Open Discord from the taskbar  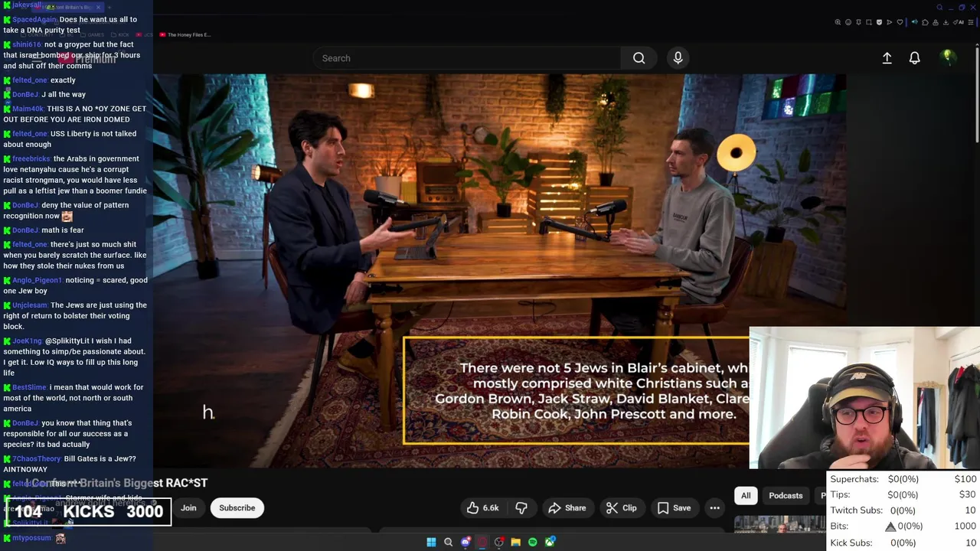click(465, 542)
